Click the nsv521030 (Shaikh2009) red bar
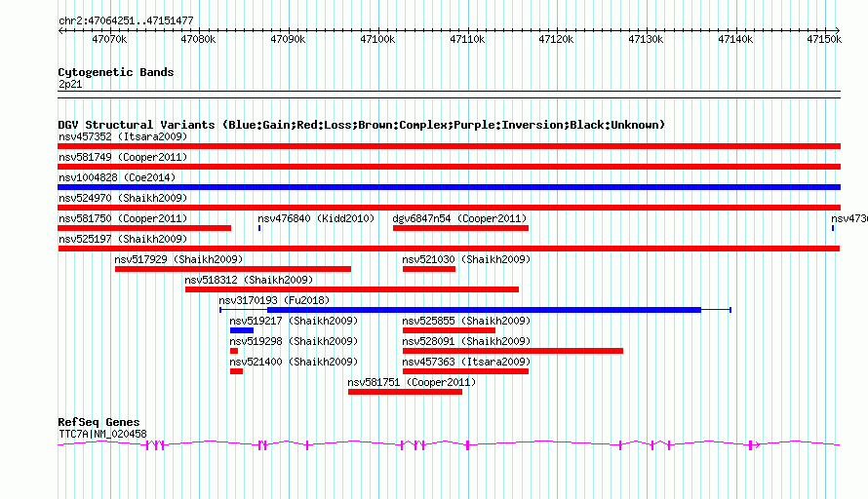 429,269
